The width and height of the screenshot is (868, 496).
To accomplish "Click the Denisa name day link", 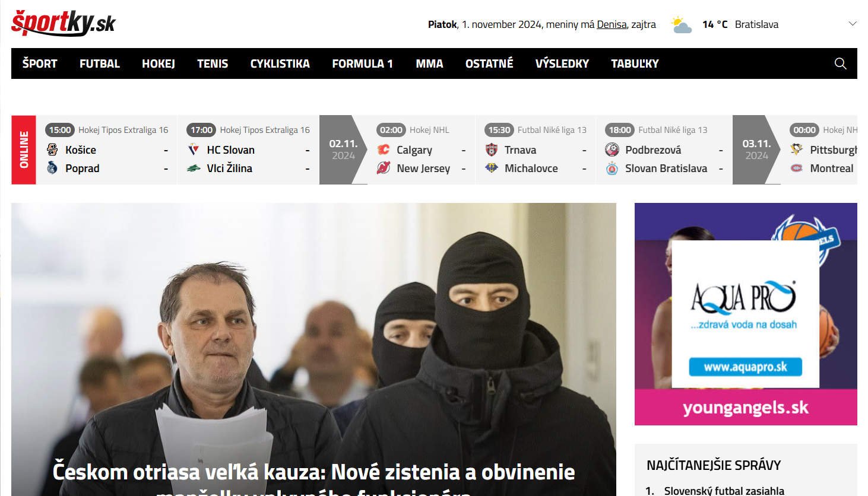I will coord(612,24).
